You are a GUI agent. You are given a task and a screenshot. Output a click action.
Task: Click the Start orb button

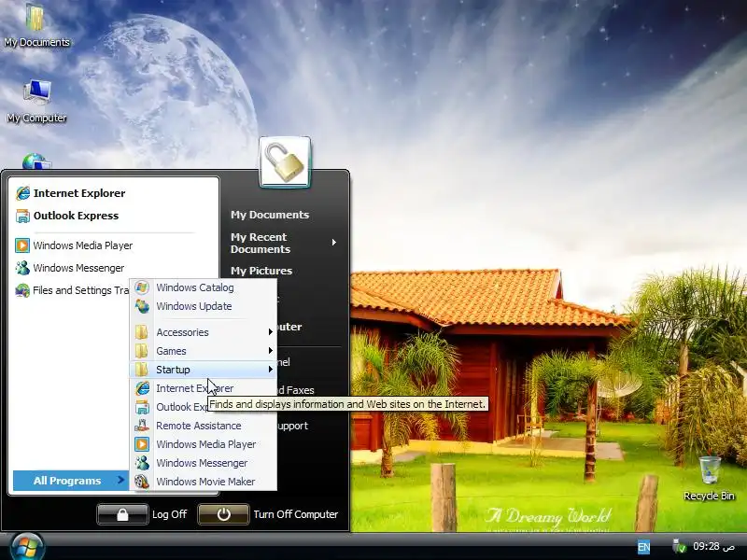point(27,547)
